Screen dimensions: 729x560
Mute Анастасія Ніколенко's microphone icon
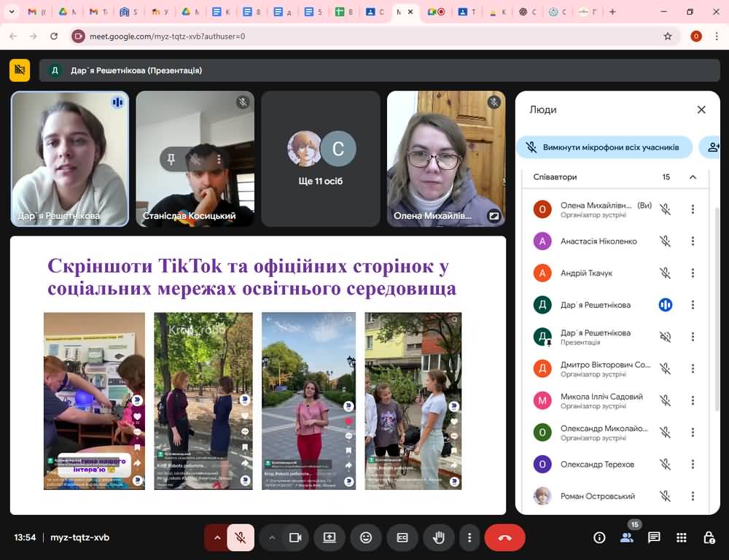tap(665, 241)
